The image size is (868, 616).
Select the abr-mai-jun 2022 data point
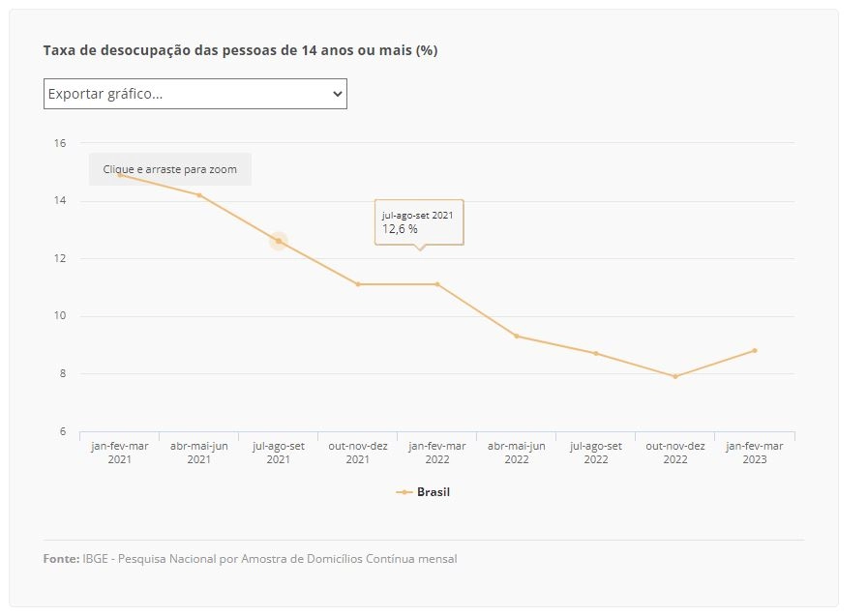[517, 337]
